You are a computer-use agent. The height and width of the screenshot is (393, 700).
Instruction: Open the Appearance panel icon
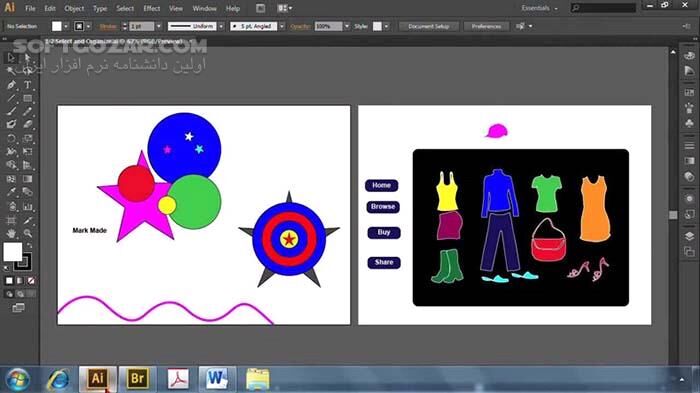[689, 199]
